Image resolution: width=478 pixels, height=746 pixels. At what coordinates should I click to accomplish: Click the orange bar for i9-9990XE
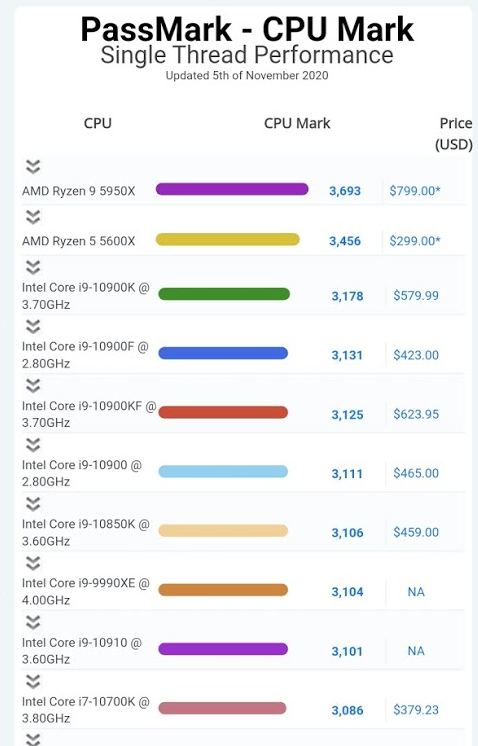[223, 590]
